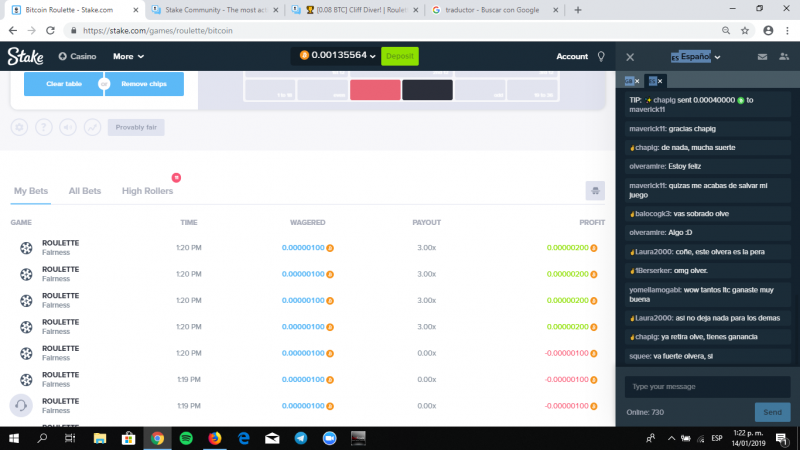Click the green Deposit button

click(400, 56)
